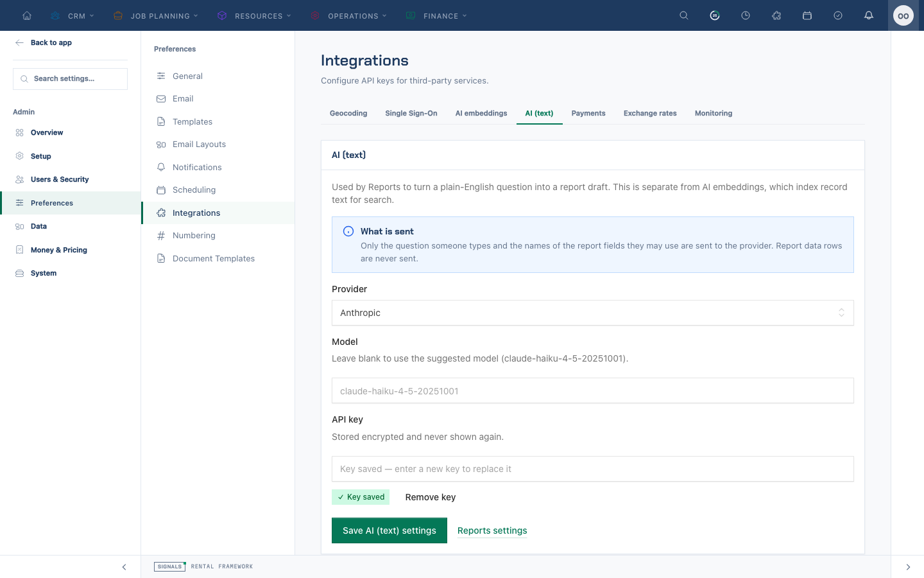Screen dimensions: 924x578
Task: Open the Finance dropdown
Action: [436, 15]
